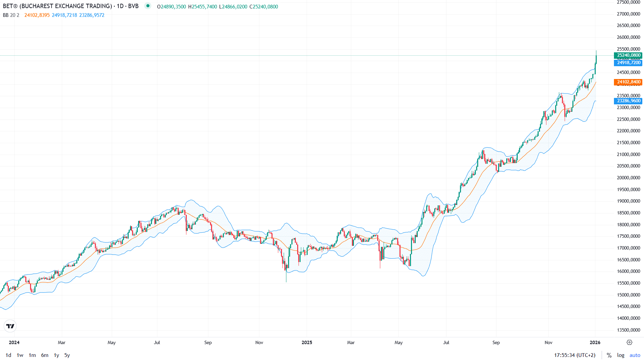
Task: Click the orange BB basis value 24102,8395
Action: [x=37, y=15]
